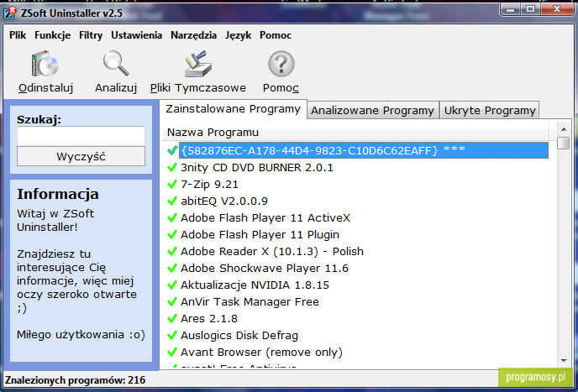Open the Funkcje menu
This screenshot has width=578, height=392.
52,35
